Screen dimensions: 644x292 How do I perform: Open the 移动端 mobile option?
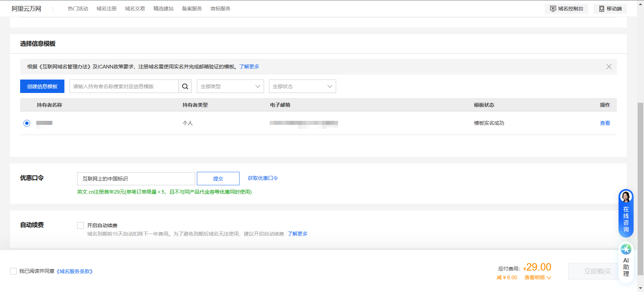coord(610,9)
